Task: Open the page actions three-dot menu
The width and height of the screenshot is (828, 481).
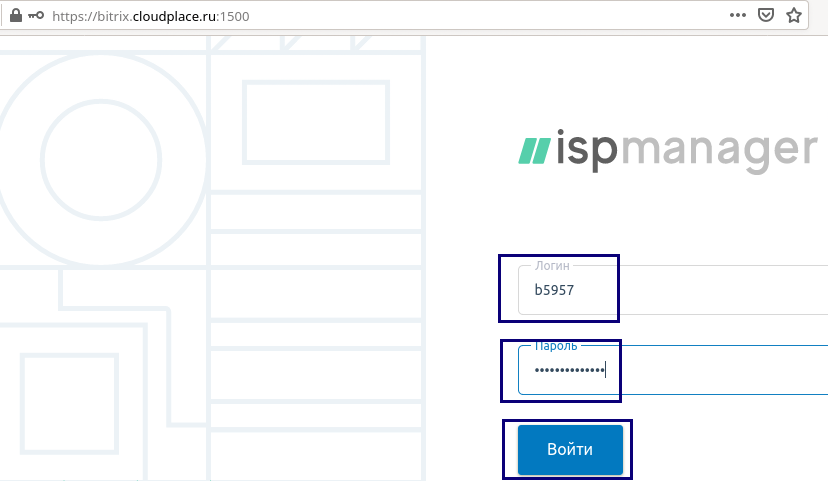Action: click(x=738, y=15)
